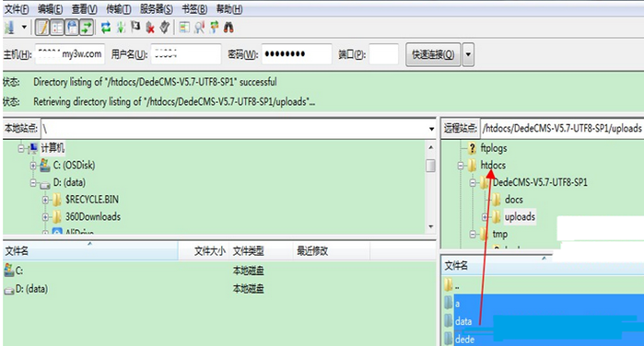The image size is (644, 346).
Task: Toggle the remote directory tree display
Action: [x=72, y=28]
